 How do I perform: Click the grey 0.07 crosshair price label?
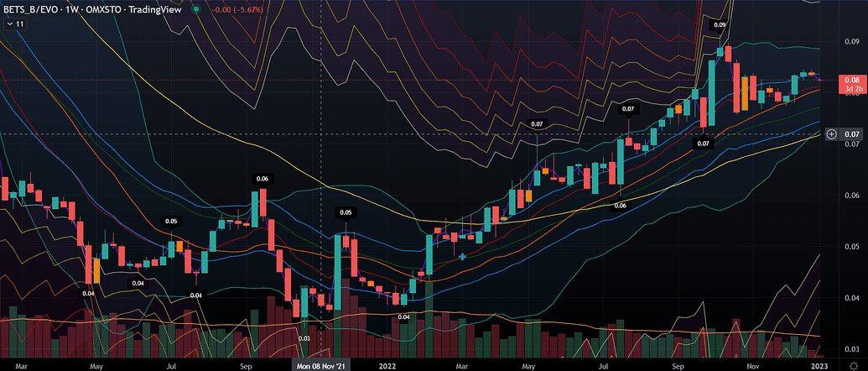[853, 133]
